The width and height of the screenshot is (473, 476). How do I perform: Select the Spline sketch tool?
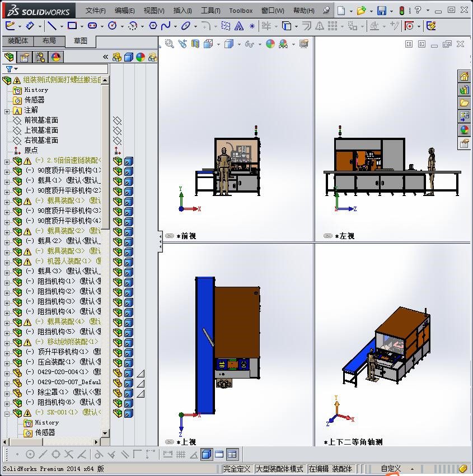point(166,26)
